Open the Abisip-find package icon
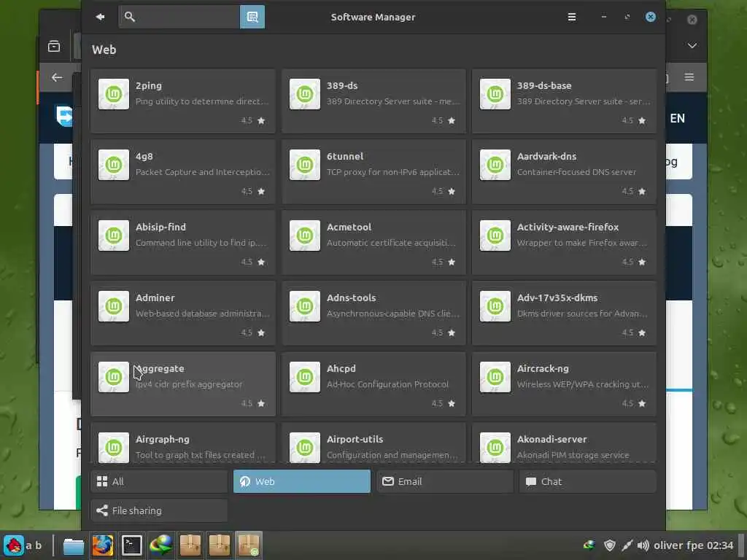The width and height of the screenshot is (747, 560). (x=113, y=236)
